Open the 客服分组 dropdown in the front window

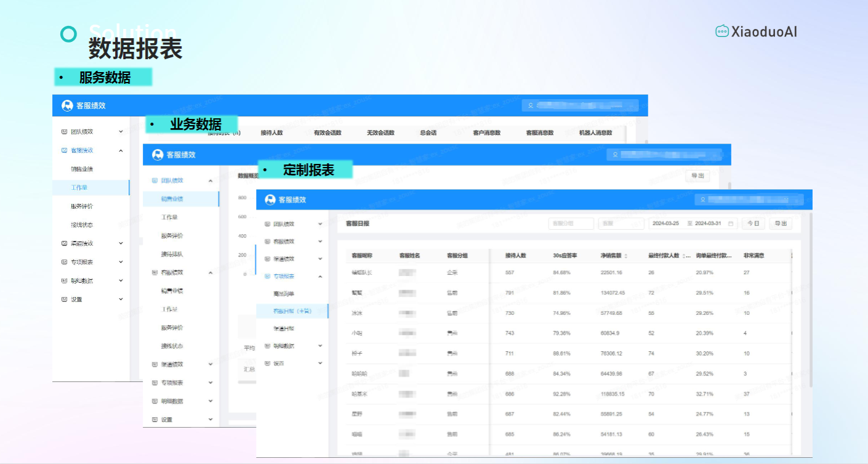[571, 224]
